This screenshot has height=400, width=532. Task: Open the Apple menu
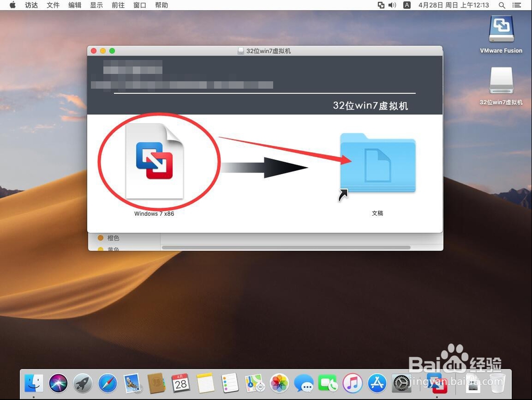click(13, 5)
